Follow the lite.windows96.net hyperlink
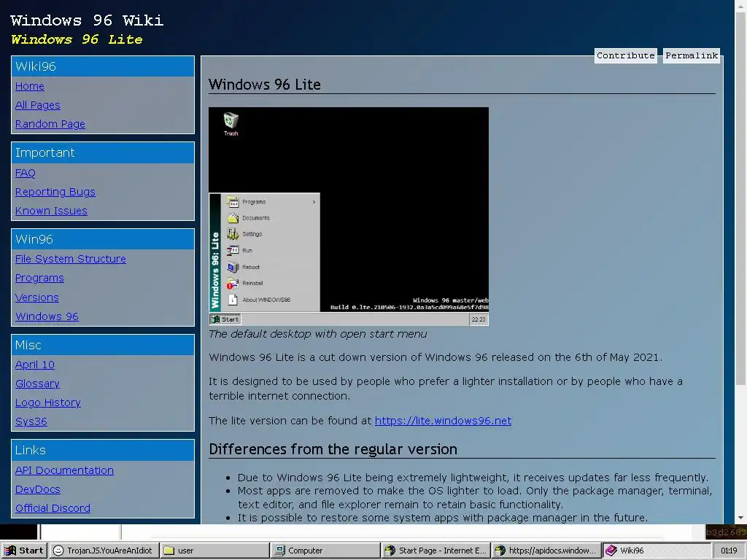This screenshot has height=560, width=747. tap(443, 421)
